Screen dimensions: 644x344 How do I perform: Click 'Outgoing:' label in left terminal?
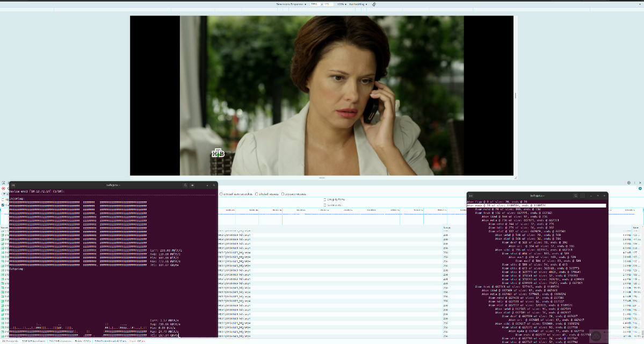[17, 269]
